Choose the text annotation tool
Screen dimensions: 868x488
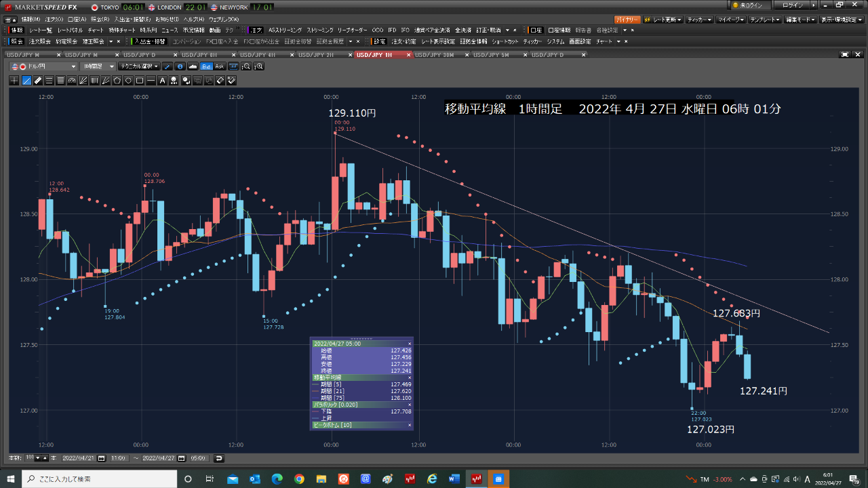163,81
